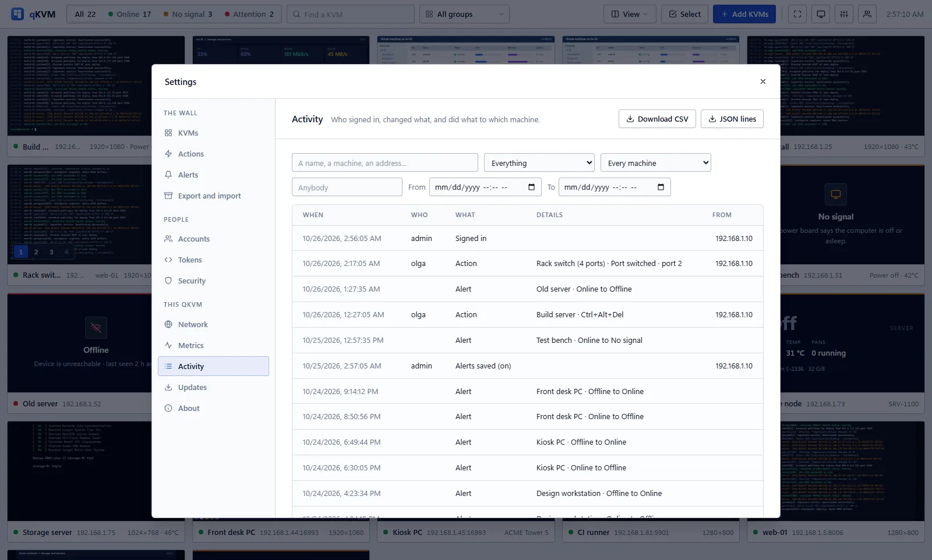
Task: Open the To date calendar picker
Action: click(x=661, y=187)
